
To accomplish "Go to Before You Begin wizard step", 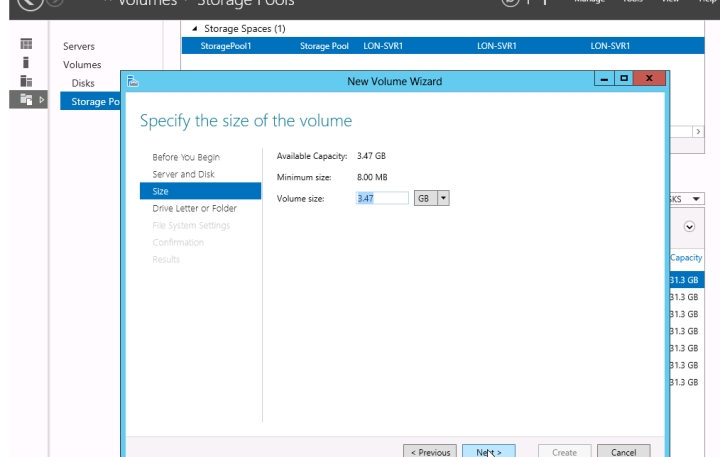I will click(x=185, y=157).
